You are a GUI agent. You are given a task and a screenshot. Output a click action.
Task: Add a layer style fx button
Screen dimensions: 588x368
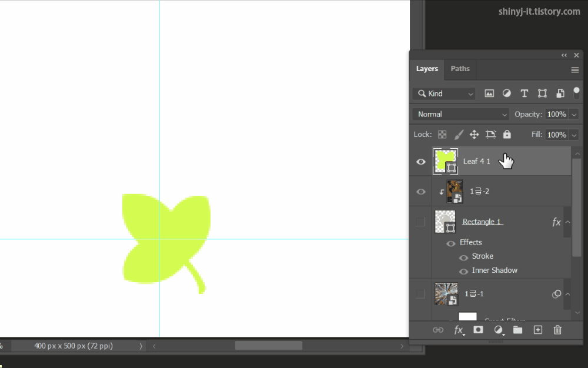459,330
